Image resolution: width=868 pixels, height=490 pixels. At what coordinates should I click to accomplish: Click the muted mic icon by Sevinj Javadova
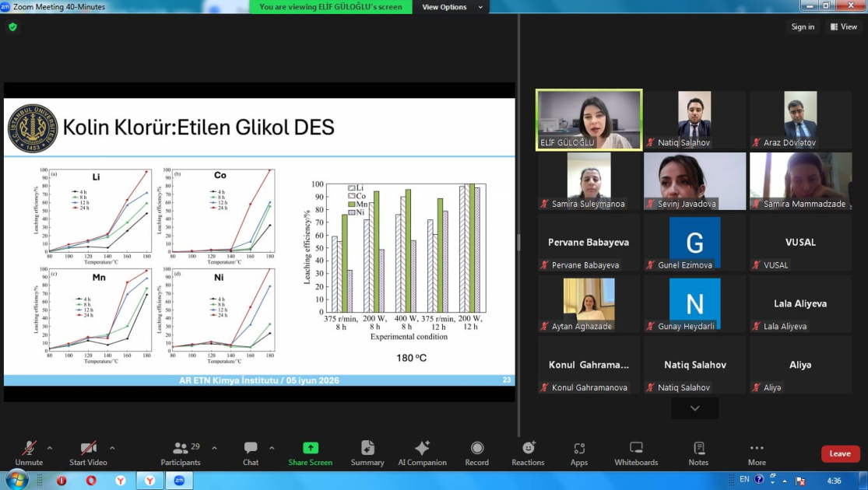[x=651, y=204]
